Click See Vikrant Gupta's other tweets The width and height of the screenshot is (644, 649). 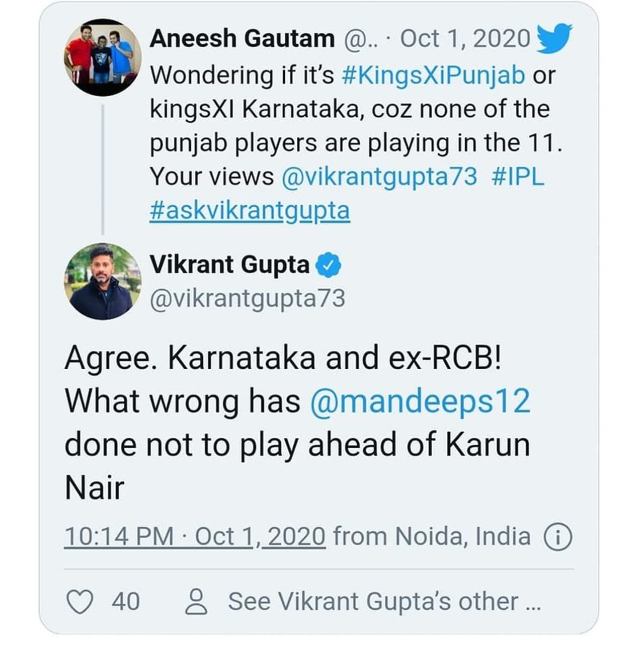point(384,602)
